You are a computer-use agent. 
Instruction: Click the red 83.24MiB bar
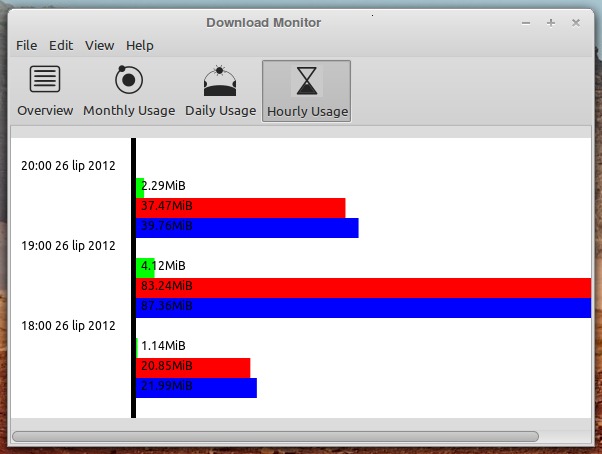(x=363, y=288)
